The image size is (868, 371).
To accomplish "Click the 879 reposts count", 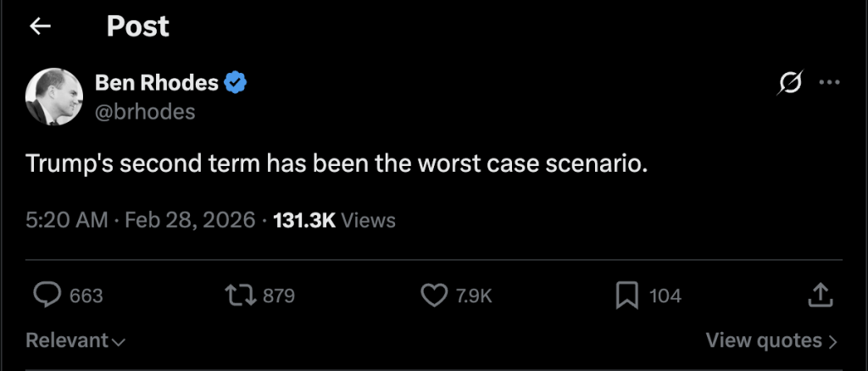I will [x=279, y=296].
